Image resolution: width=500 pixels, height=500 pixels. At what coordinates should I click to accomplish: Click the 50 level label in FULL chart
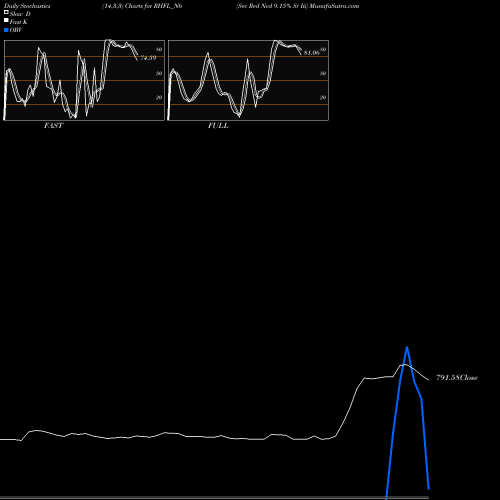[x=323, y=73]
